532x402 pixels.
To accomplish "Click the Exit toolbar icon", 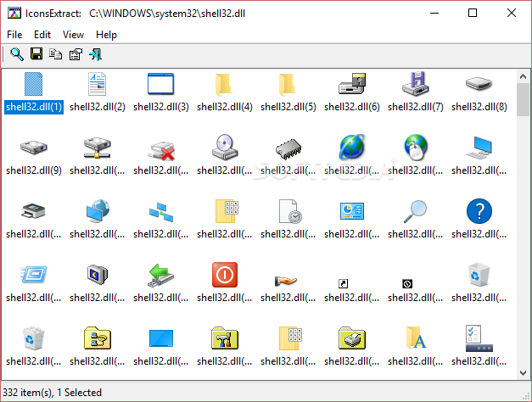I will [x=95, y=54].
